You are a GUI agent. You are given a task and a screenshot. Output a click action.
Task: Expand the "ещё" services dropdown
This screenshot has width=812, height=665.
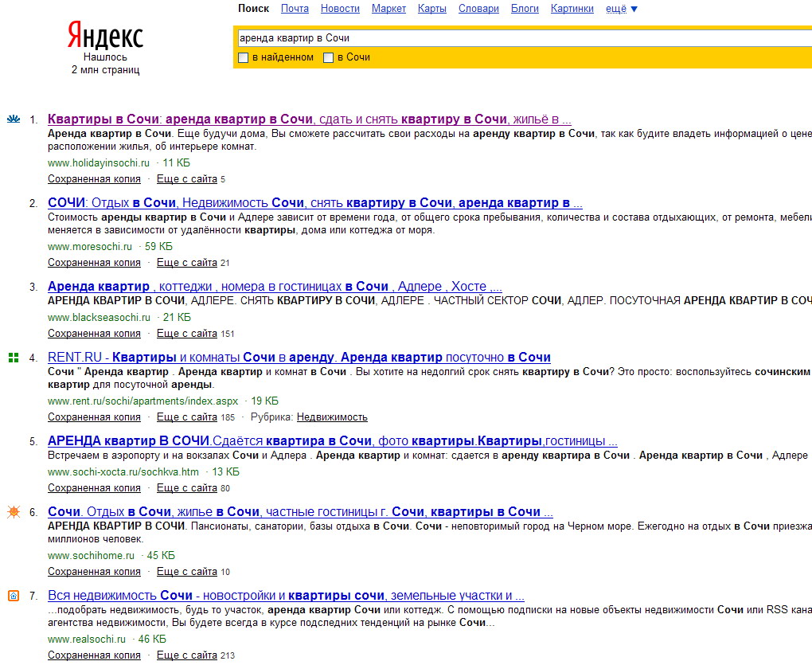pos(622,9)
